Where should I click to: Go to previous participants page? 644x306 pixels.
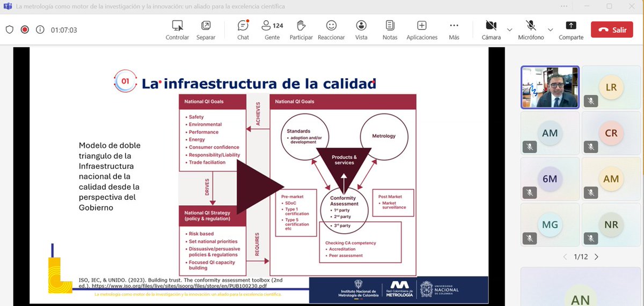[565, 257]
